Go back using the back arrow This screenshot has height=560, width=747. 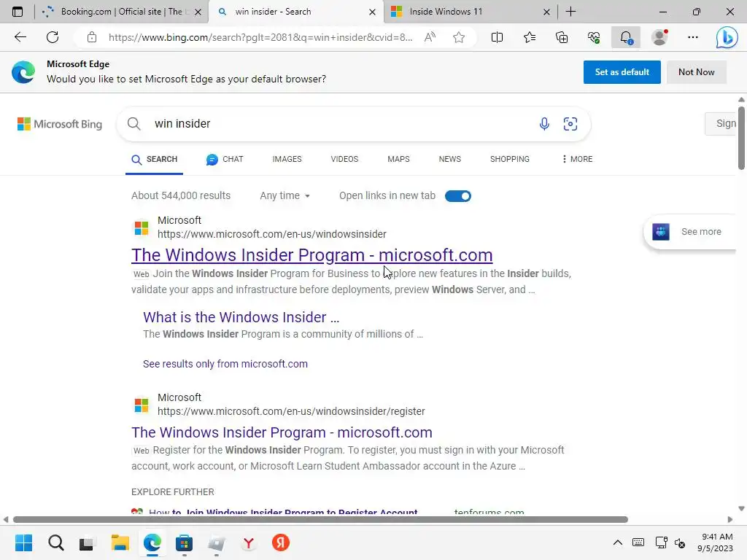coord(20,37)
